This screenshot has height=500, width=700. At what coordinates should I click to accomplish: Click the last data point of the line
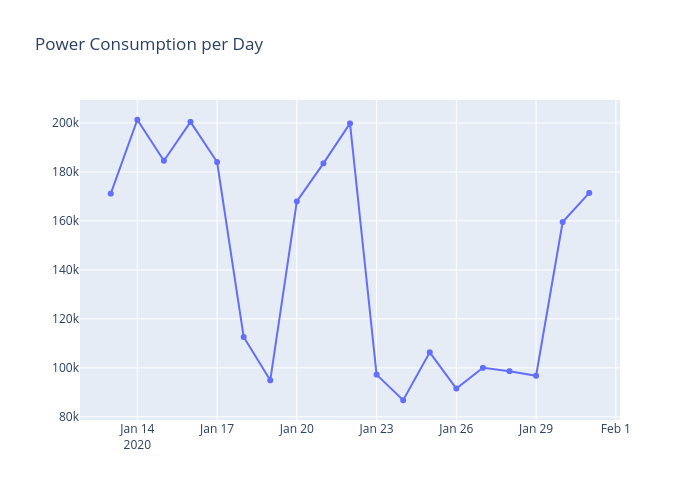tap(589, 193)
